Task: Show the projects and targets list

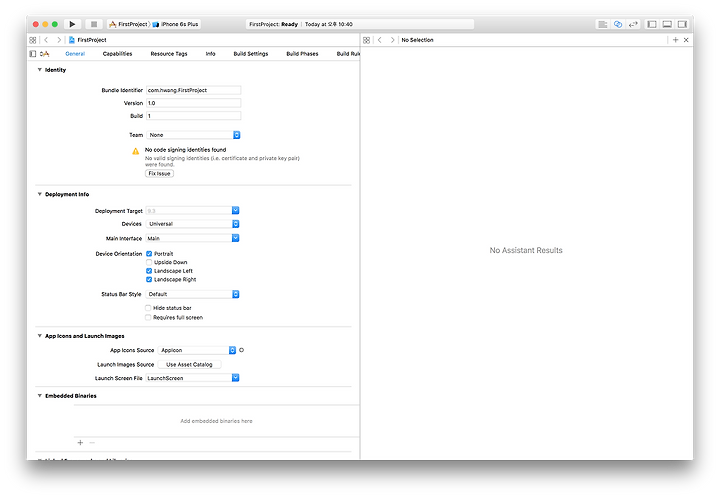Action: (33, 54)
